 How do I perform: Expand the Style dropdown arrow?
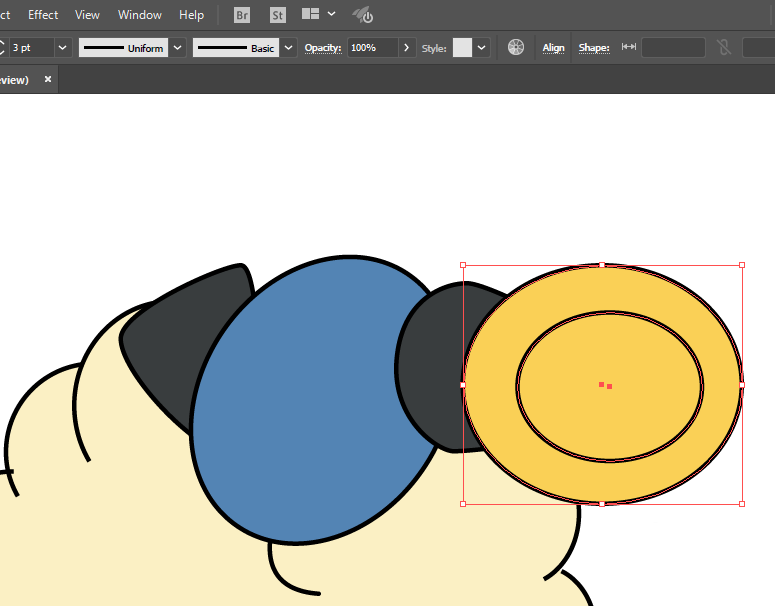tap(481, 48)
